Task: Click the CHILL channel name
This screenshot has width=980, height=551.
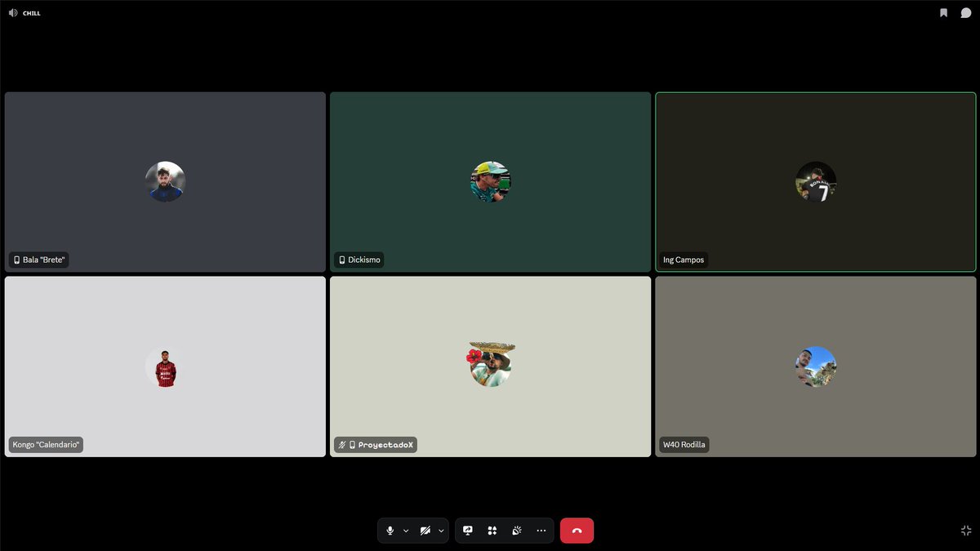Action: click(x=32, y=13)
